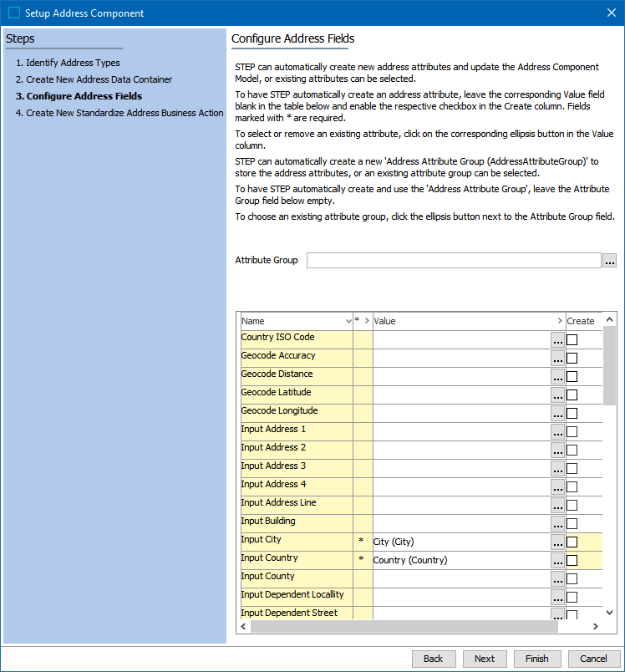Close the Setup Address Component dialog

(x=612, y=13)
